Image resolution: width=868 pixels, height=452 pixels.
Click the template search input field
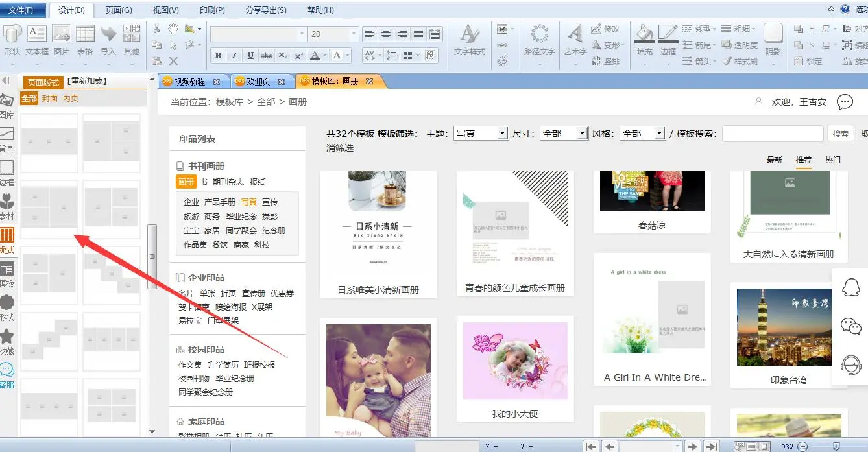tap(772, 134)
